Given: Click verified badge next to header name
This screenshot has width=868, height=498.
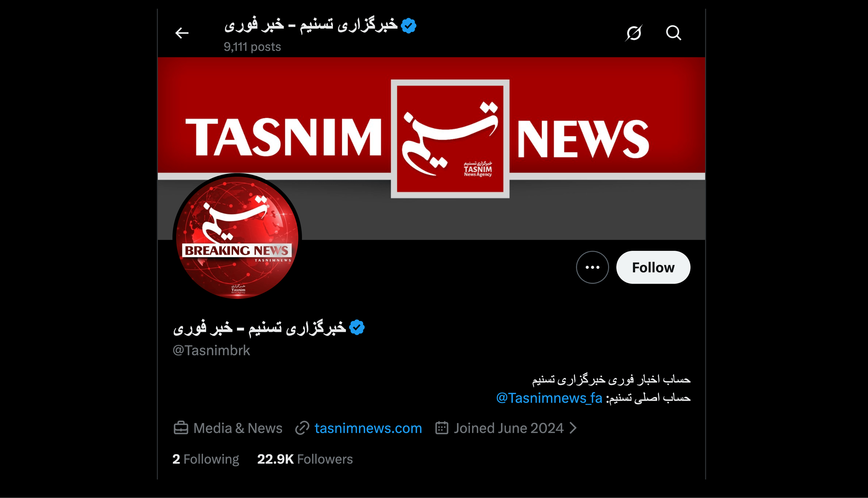Looking at the screenshot, I should click(408, 26).
